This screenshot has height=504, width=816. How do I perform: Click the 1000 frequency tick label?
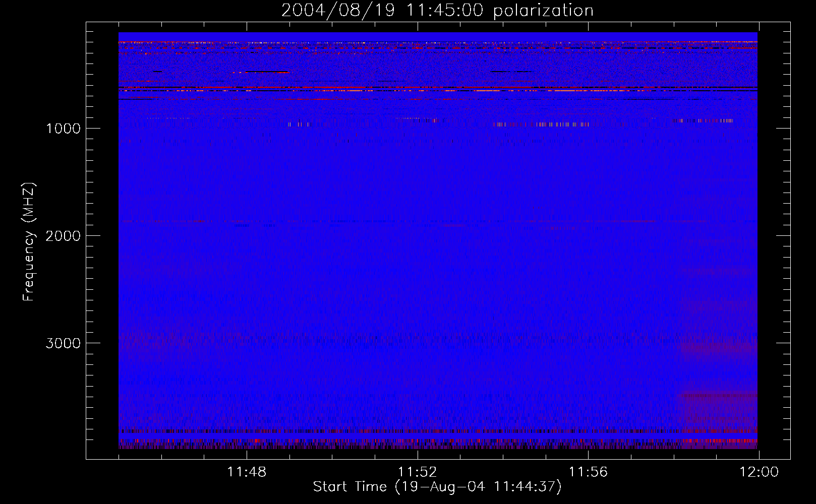(x=64, y=129)
